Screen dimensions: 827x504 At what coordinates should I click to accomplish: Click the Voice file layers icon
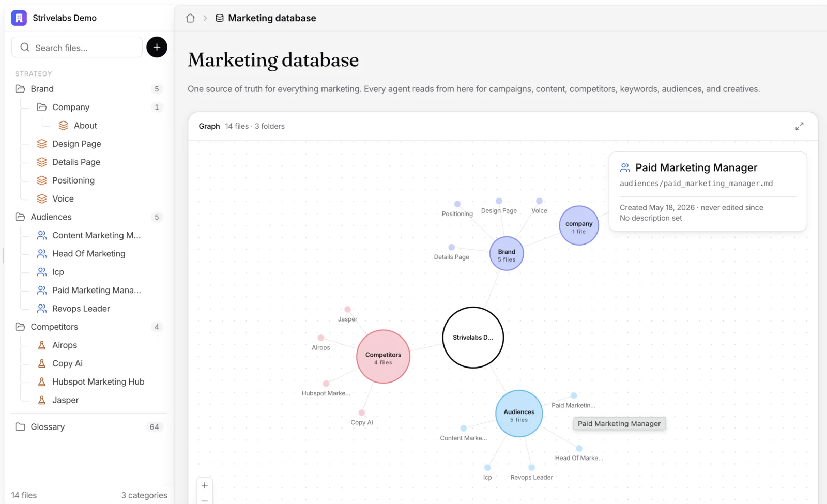tap(42, 198)
